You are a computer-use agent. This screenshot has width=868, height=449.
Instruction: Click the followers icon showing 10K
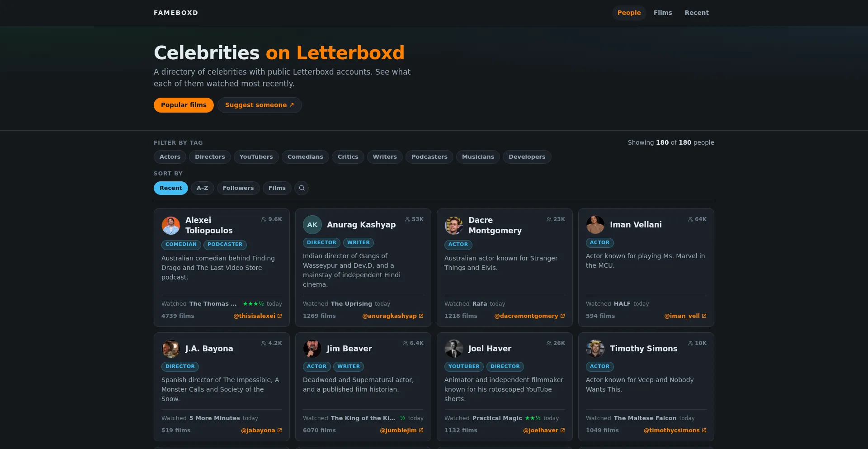690,343
